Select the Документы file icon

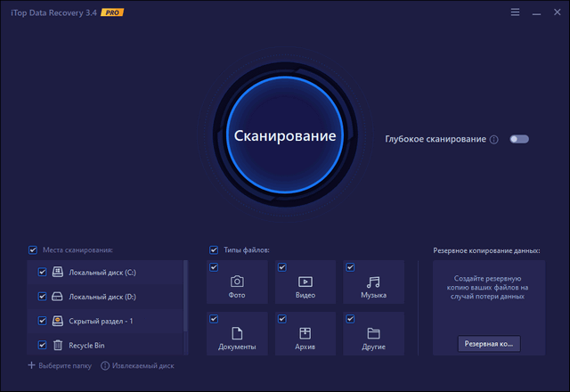click(x=237, y=332)
